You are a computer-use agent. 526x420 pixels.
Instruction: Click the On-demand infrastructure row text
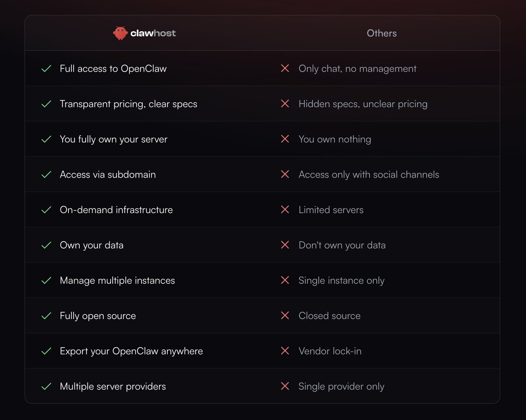[116, 210]
